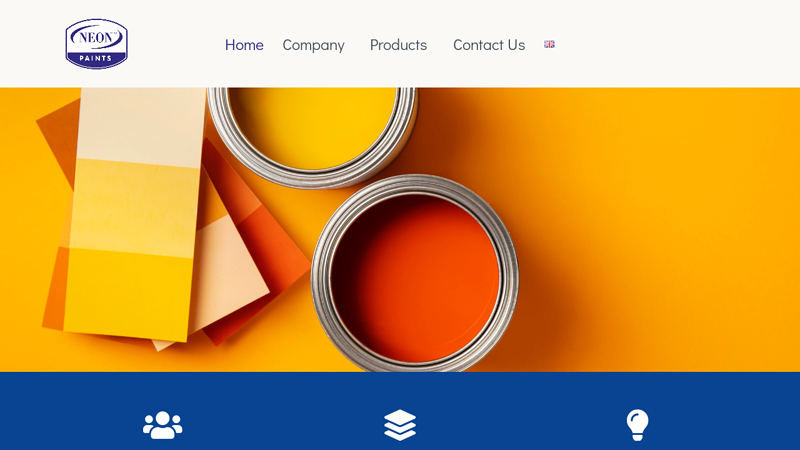Viewport: 800px width, 450px height.
Task: Expand the Company menu
Action: click(314, 45)
